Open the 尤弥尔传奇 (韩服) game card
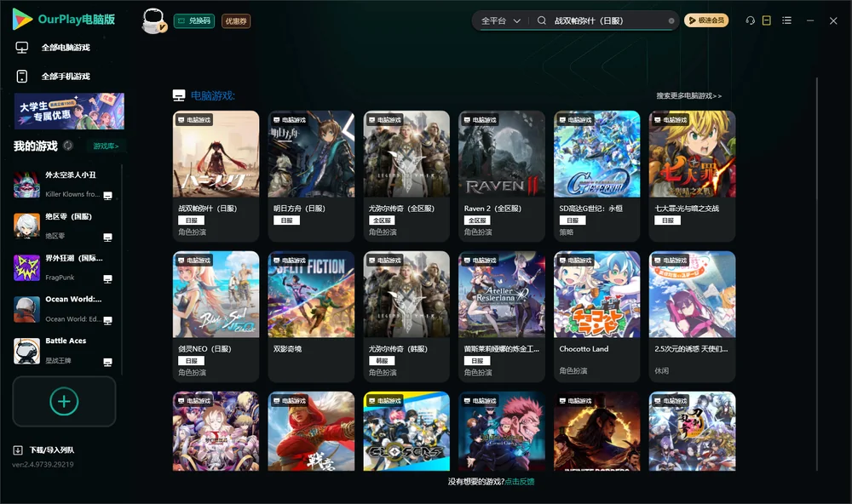The height and width of the screenshot is (504, 852). click(406, 317)
